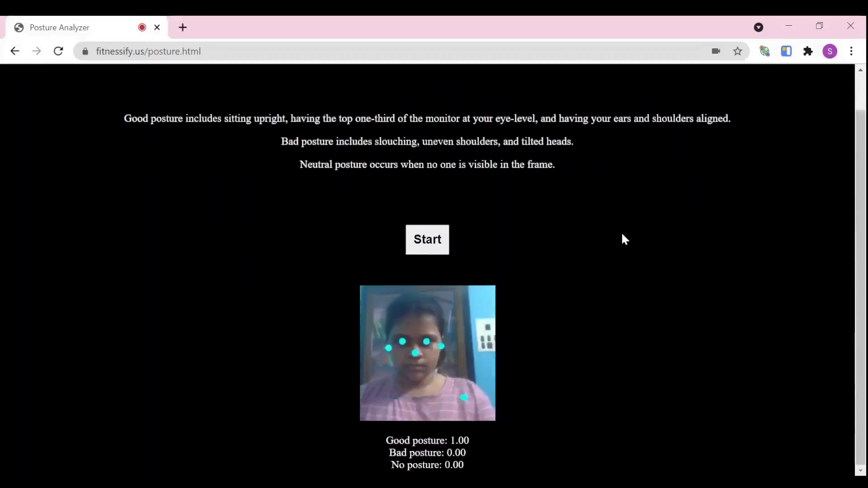This screenshot has width=868, height=488.
Task: Open profile avatar labeled S
Action: coord(830,51)
